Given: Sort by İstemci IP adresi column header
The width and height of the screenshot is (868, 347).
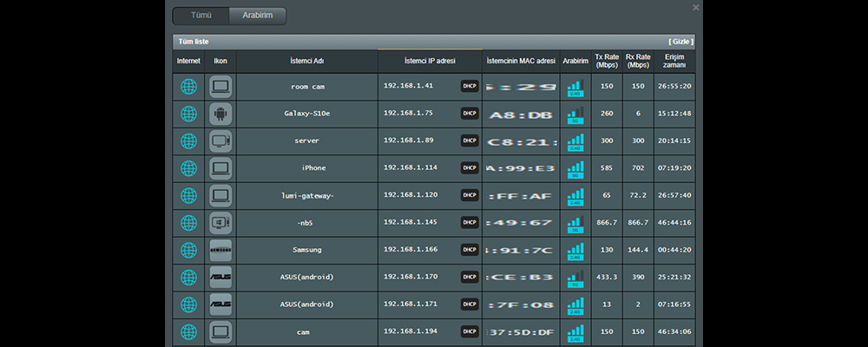Looking at the screenshot, I should pyautogui.click(x=430, y=62).
